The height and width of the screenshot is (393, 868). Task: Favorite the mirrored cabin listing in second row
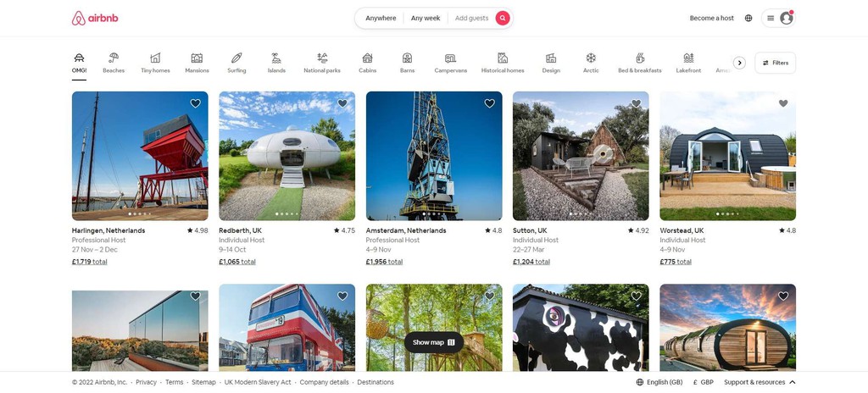click(196, 296)
